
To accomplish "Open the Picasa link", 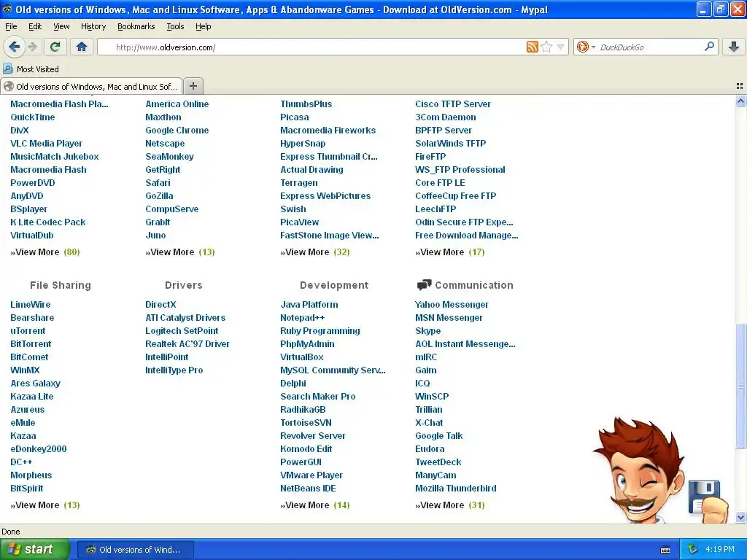I will (x=295, y=117).
